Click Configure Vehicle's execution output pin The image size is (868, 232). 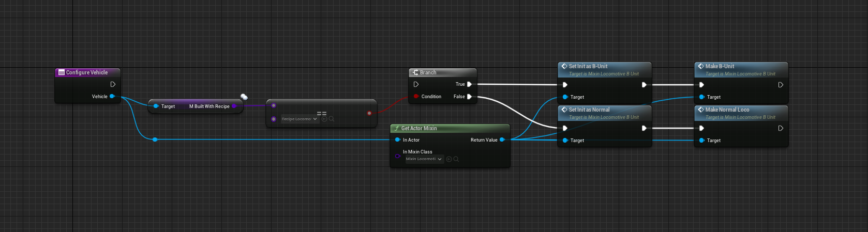click(113, 84)
